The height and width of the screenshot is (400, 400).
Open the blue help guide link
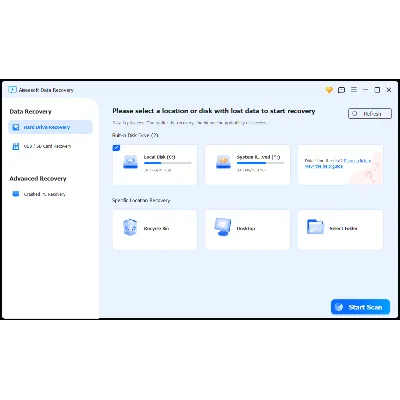[337, 163]
